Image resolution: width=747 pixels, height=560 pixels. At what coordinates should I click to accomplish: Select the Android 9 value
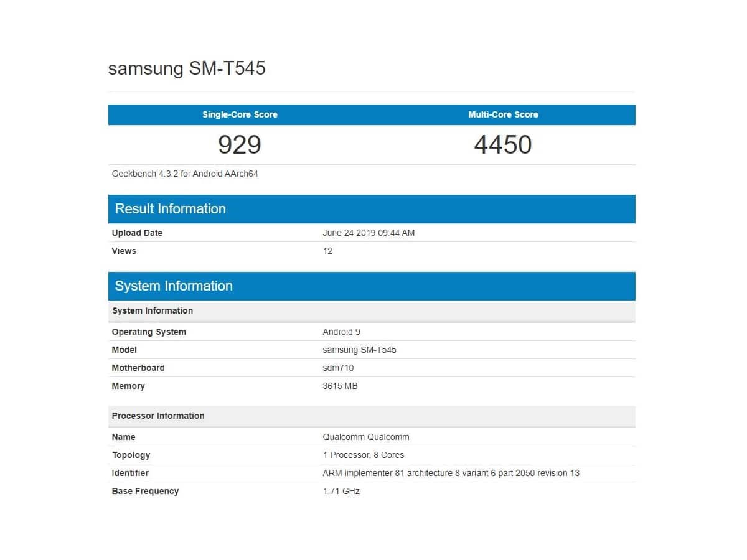[341, 332]
